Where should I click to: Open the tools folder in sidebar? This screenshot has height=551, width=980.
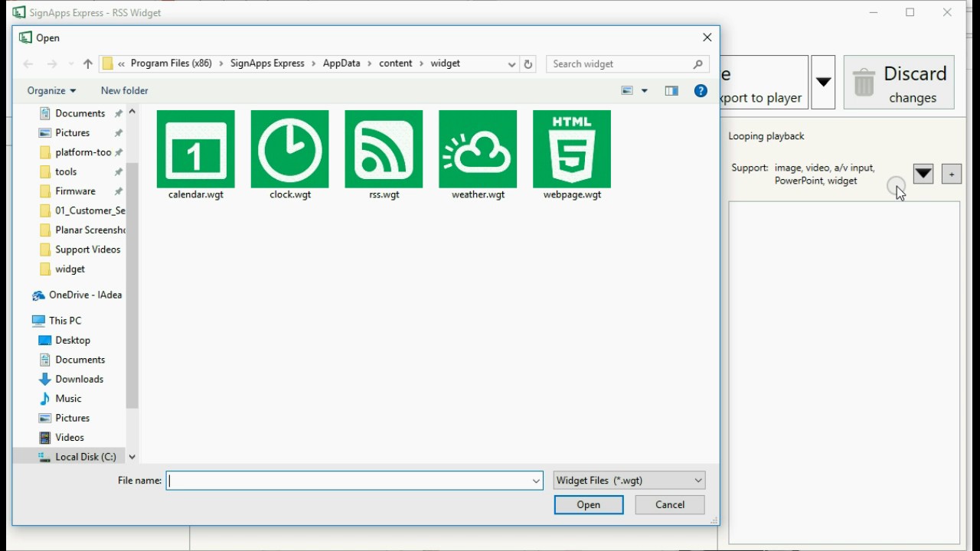pyautogui.click(x=67, y=172)
